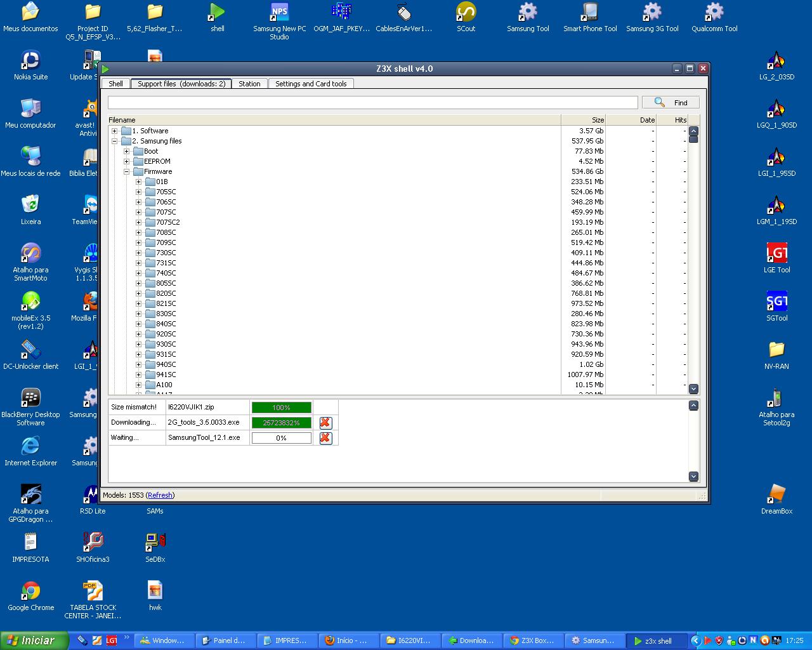The height and width of the screenshot is (650, 812).
Task: Open the Samsung 3G Tool desktop icon
Action: click(x=652, y=17)
